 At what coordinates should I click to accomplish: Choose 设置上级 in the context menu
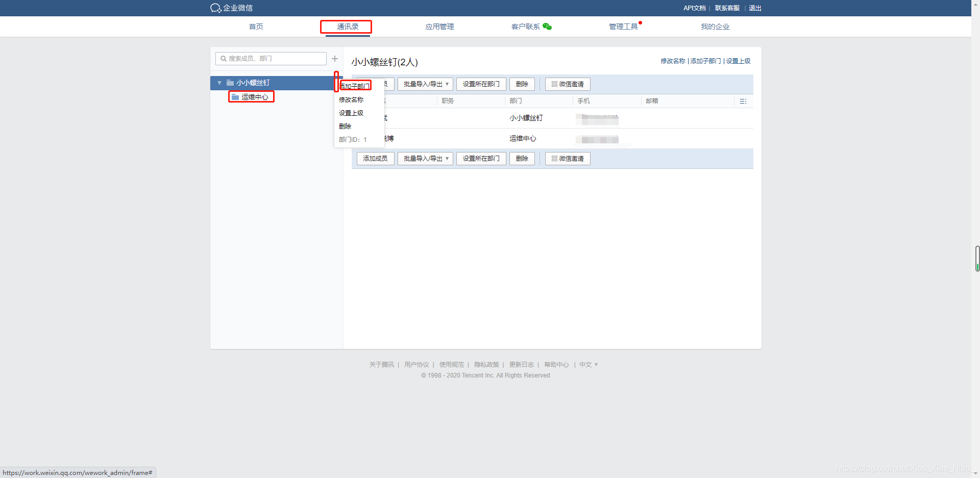tap(351, 113)
